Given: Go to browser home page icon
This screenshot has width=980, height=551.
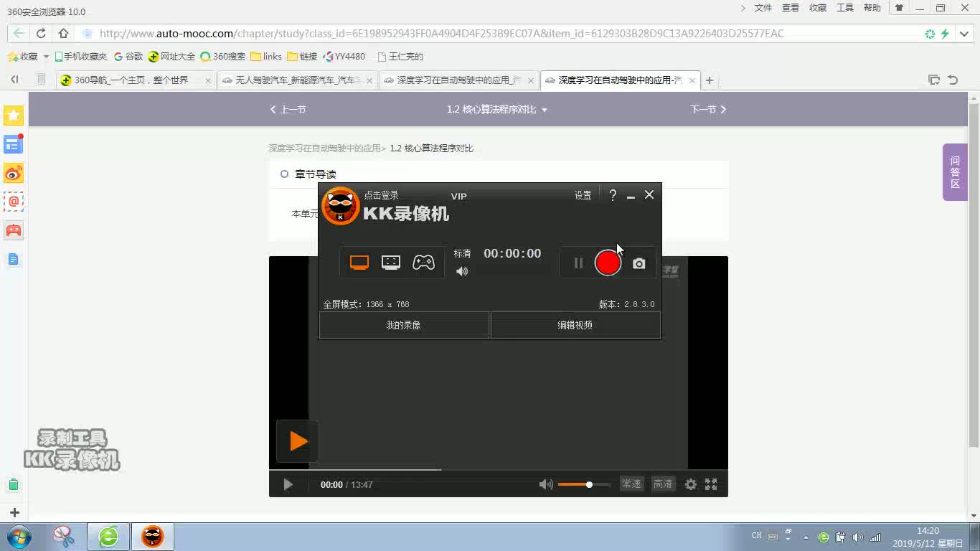Looking at the screenshot, I should point(63,33).
